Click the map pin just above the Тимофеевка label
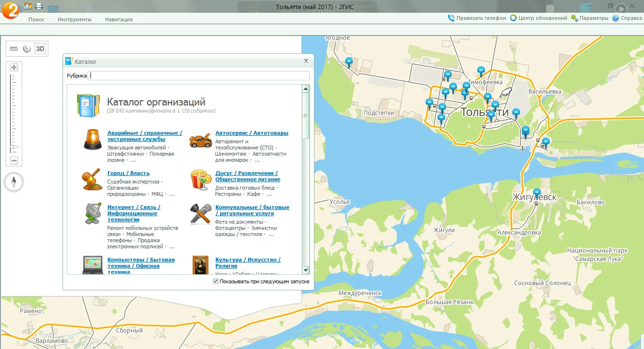Image resolution: width=644 pixels, height=349 pixels. click(481, 71)
